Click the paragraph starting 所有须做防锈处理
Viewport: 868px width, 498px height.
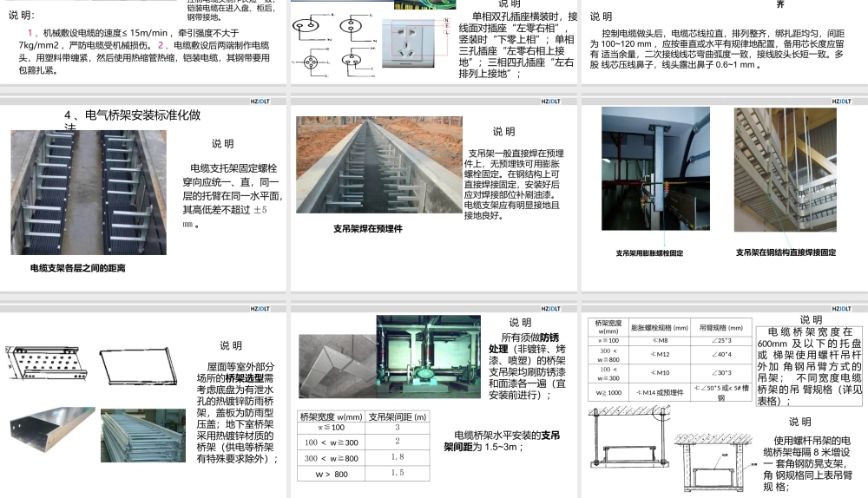tap(527, 366)
